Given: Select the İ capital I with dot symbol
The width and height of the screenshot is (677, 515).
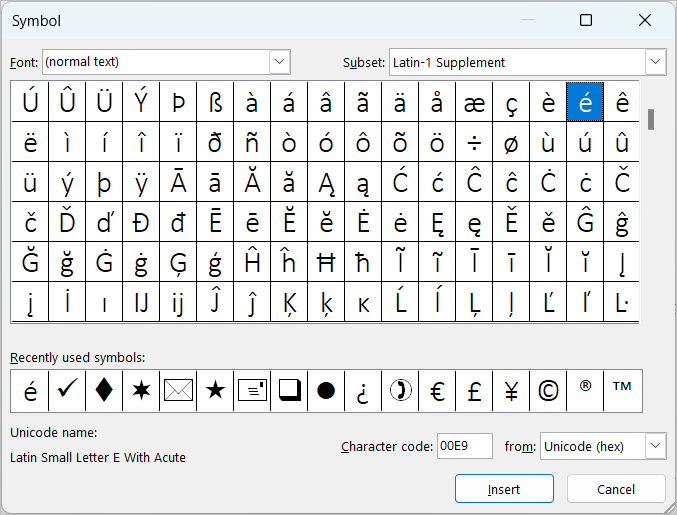Looking at the screenshot, I should tap(67, 302).
